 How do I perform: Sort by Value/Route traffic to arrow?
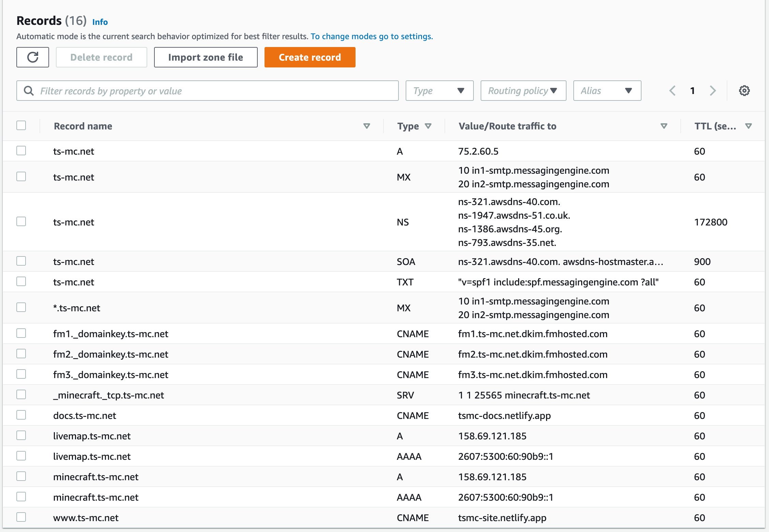pyautogui.click(x=664, y=126)
